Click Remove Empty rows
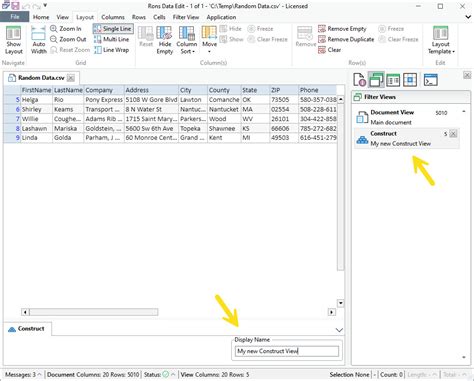The width and height of the screenshot is (474, 381). [x=342, y=29]
